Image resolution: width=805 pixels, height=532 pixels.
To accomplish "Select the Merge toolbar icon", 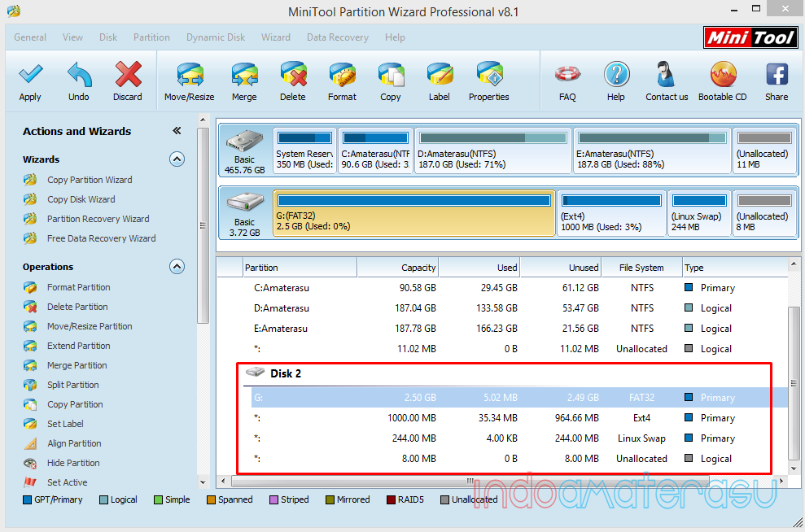I will pyautogui.click(x=244, y=74).
